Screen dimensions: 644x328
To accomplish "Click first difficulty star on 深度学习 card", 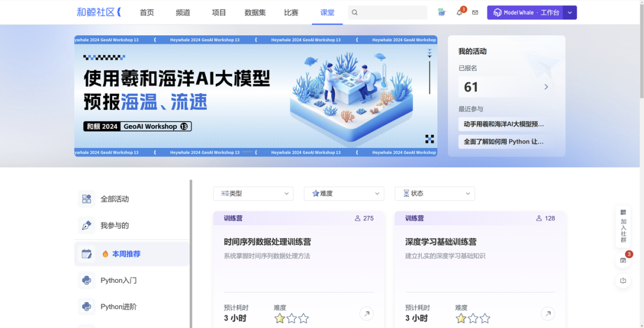I will [x=461, y=318].
